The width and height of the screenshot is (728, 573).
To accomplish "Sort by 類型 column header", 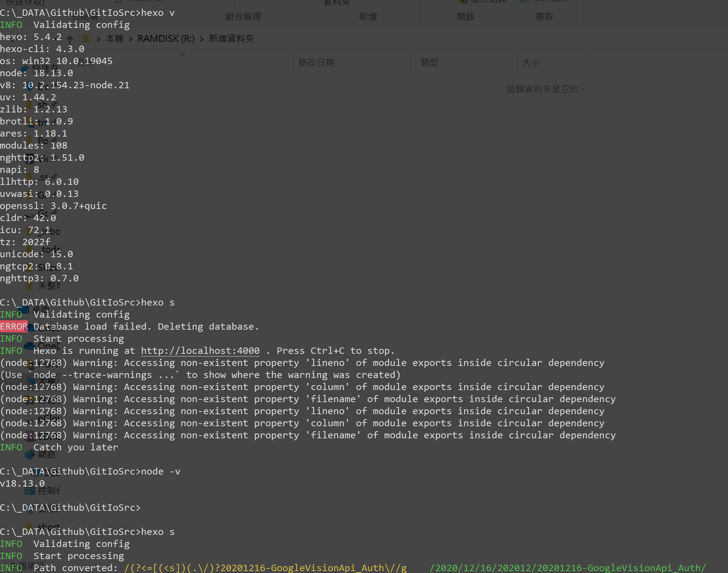I will click(x=429, y=63).
